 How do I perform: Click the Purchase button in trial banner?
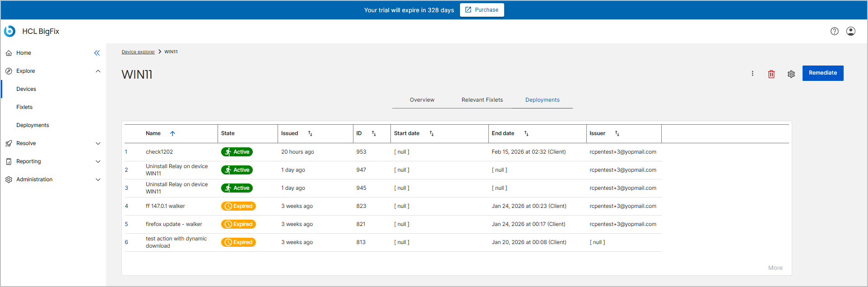coord(482,10)
